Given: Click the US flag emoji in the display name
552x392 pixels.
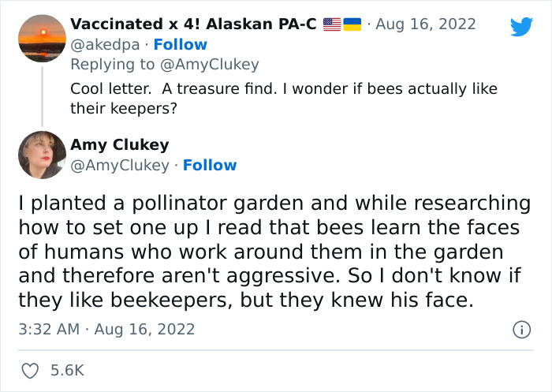Looking at the screenshot, I should click(332, 24).
